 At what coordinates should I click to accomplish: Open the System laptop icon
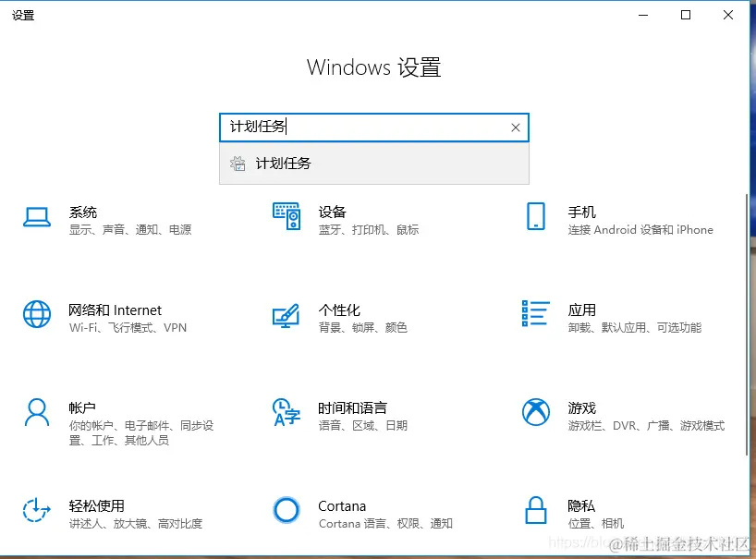[x=37, y=217]
